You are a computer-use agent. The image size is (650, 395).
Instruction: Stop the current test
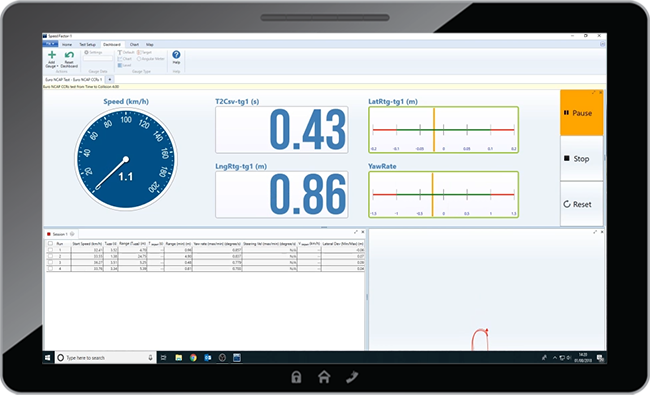[582, 158]
